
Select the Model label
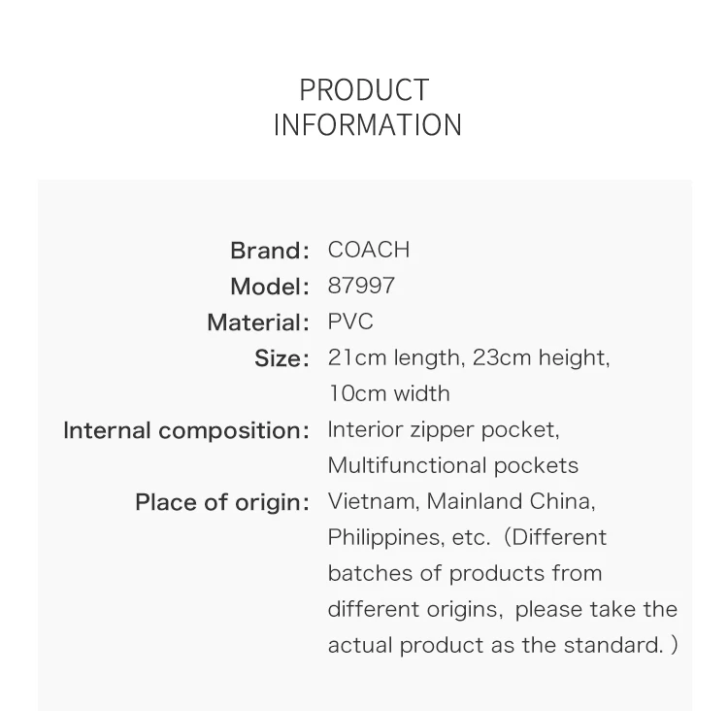tap(270, 287)
